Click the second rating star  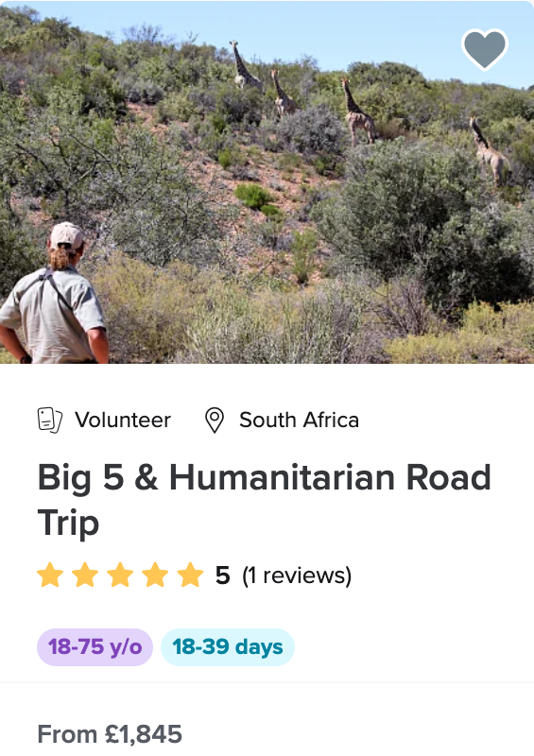[85, 575]
